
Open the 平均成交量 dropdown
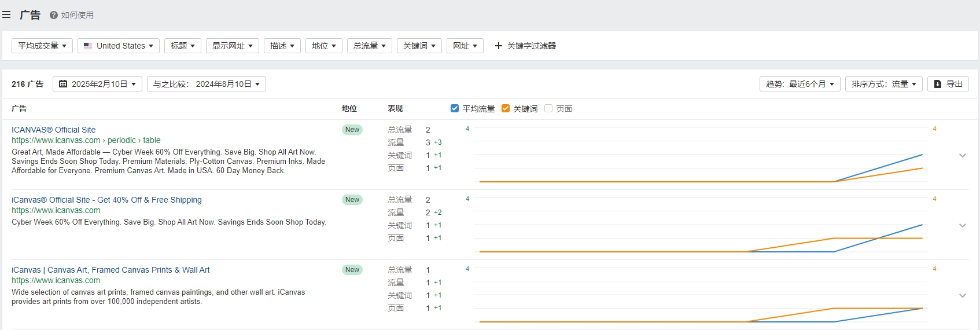coord(42,46)
